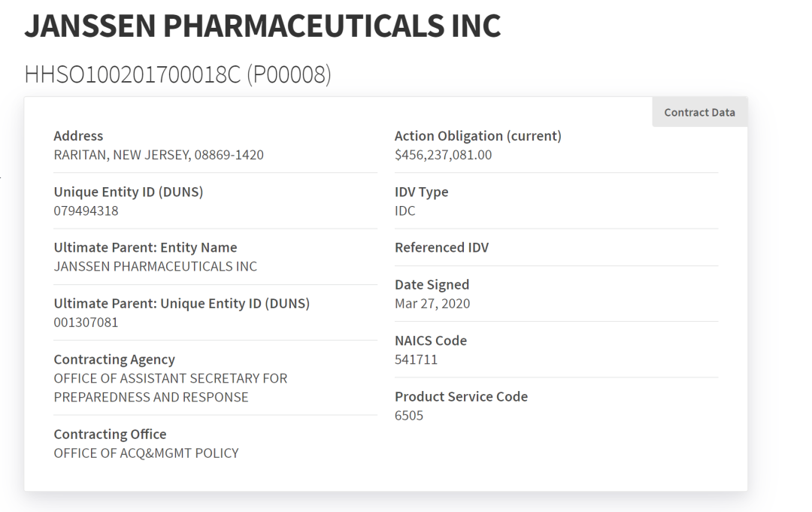
Task: Open the Contract Data tab
Action: click(699, 112)
